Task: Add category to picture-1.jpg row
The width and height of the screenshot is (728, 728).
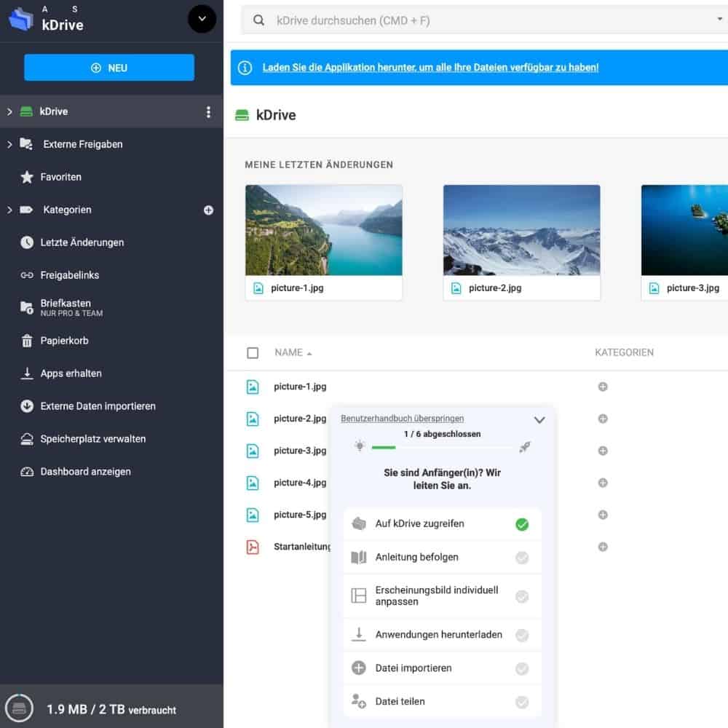Action: 603,387
